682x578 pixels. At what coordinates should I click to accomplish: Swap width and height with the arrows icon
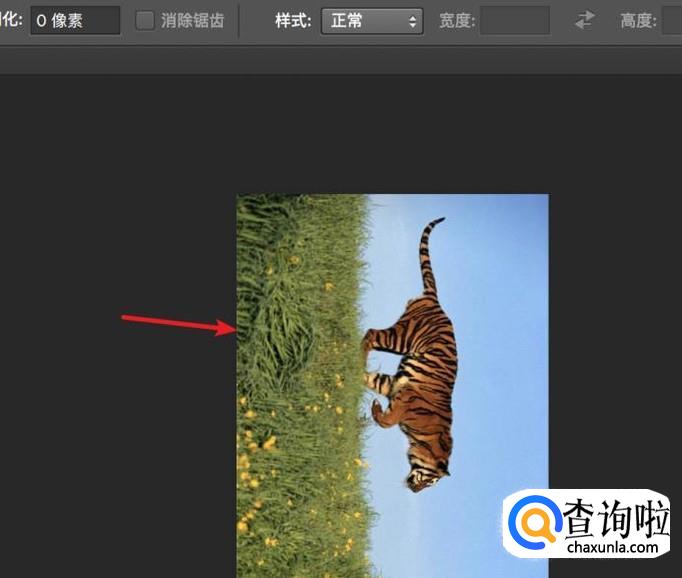pyautogui.click(x=585, y=20)
